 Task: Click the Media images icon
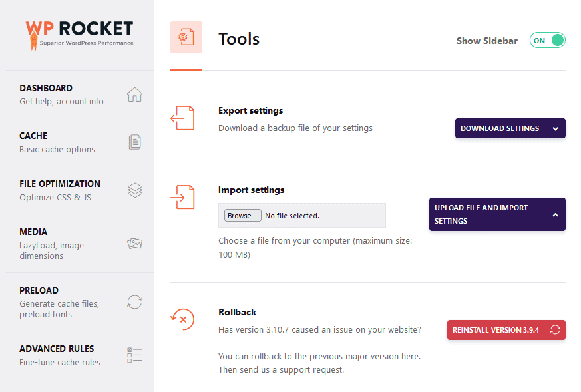click(x=134, y=244)
